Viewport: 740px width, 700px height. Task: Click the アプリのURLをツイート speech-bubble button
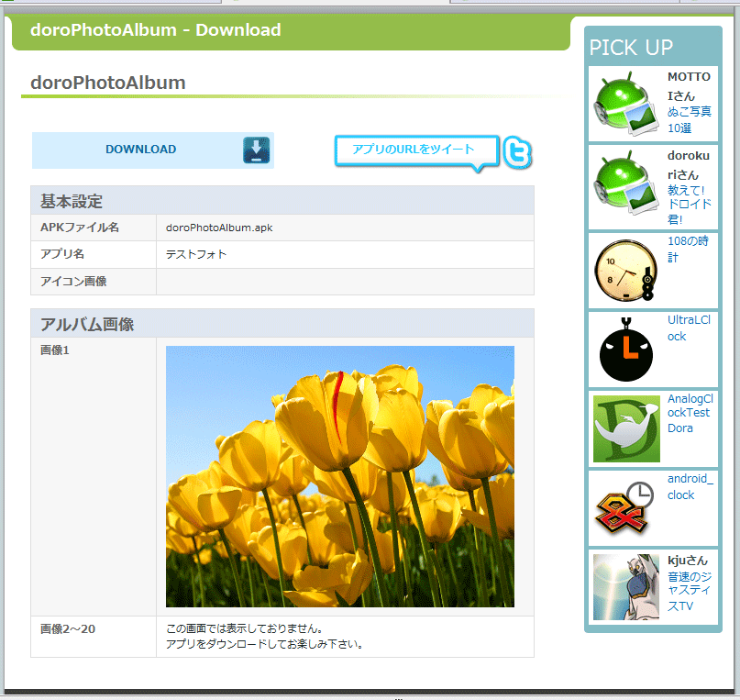coord(416,152)
